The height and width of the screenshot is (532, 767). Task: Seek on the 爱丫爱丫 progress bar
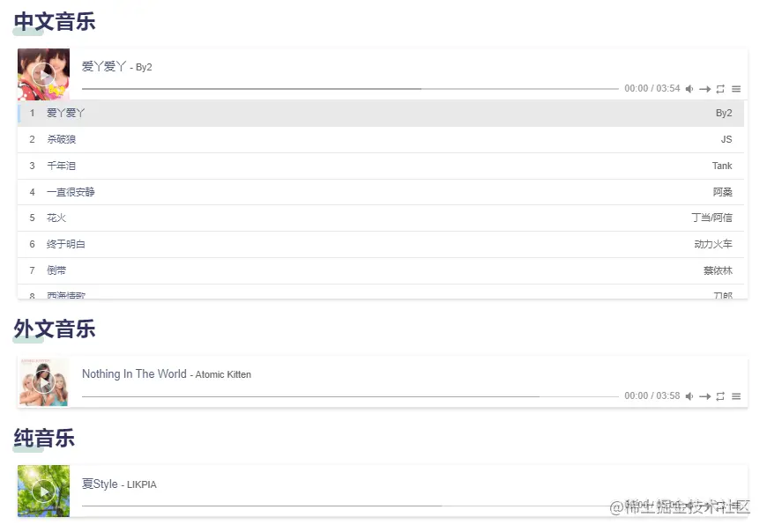(350, 89)
